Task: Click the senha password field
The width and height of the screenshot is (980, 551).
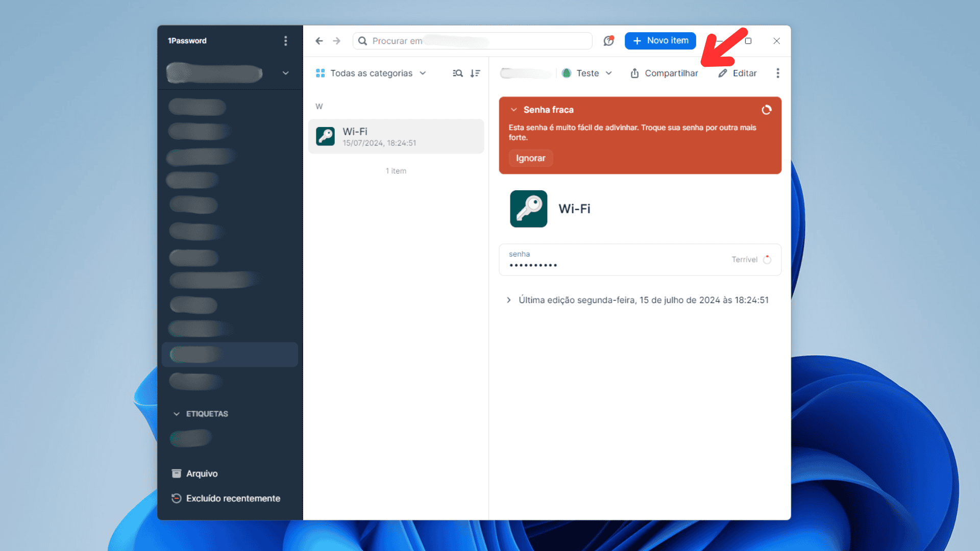Action: (640, 260)
